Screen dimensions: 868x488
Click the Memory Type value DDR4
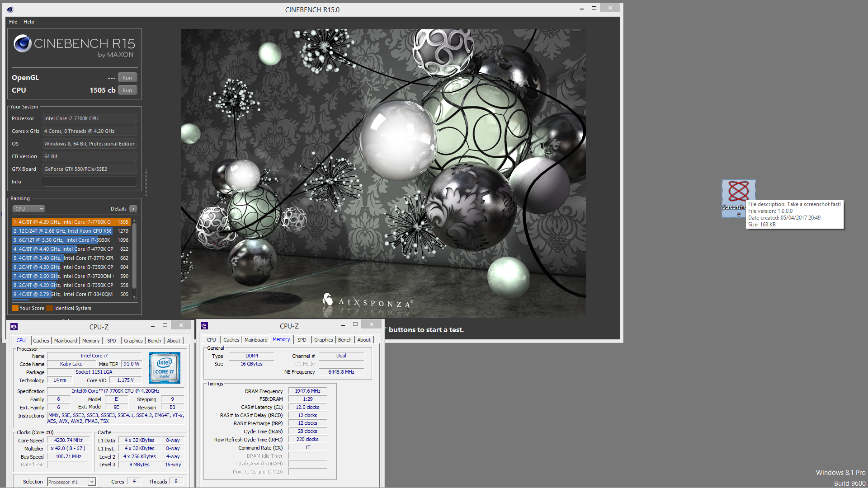coord(252,356)
